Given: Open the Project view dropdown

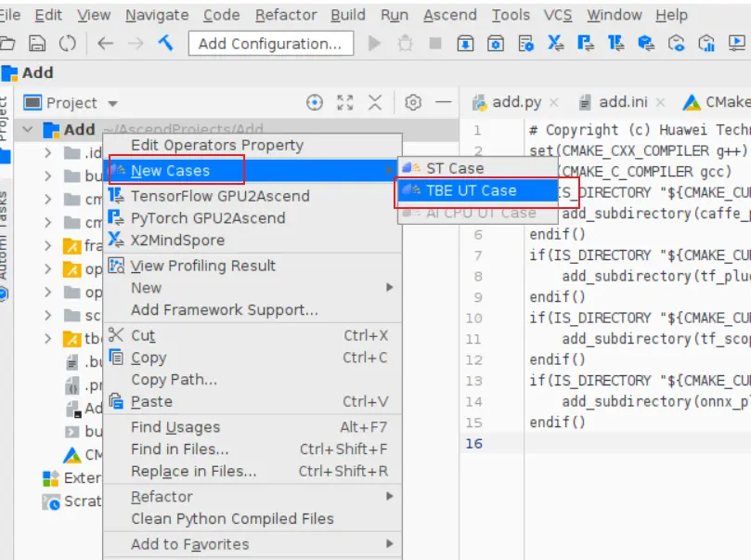Looking at the screenshot, I should (113, 103).
